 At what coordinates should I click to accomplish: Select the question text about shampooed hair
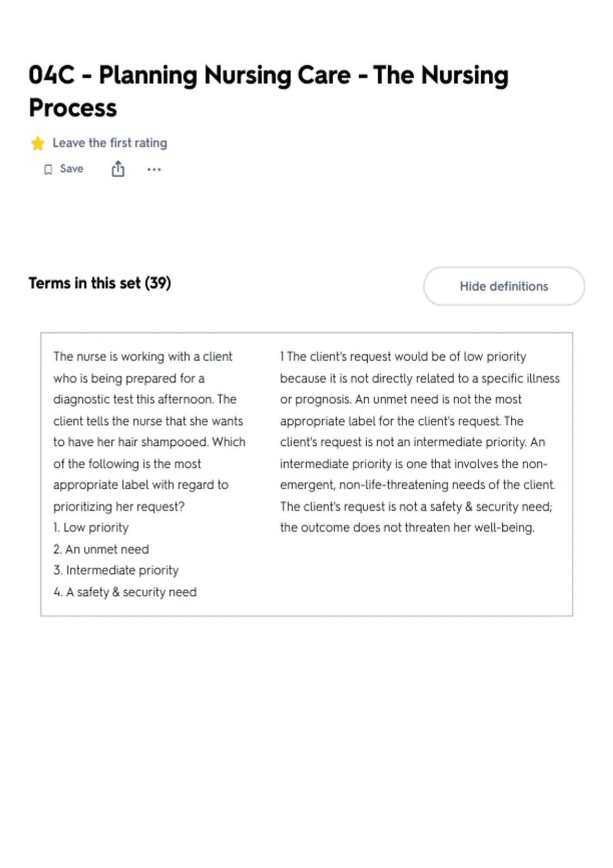click(x=149, y=431)
